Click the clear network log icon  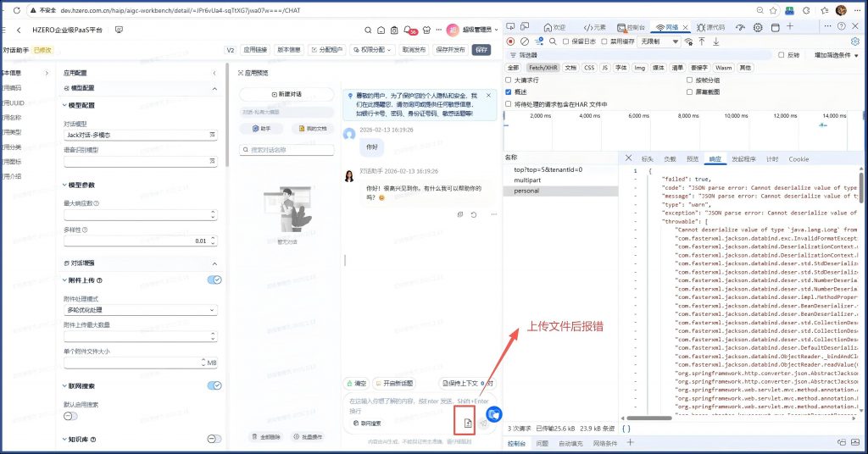pyautogui.click(x=525, y=41)
